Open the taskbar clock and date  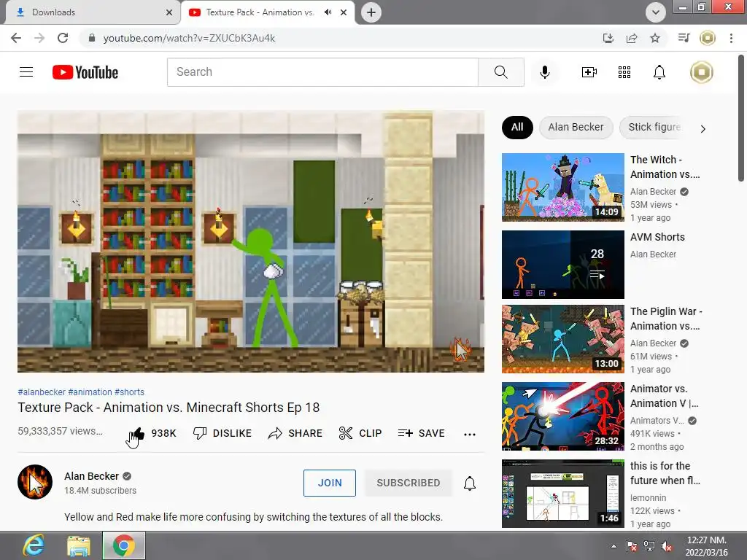pos(706,546)
